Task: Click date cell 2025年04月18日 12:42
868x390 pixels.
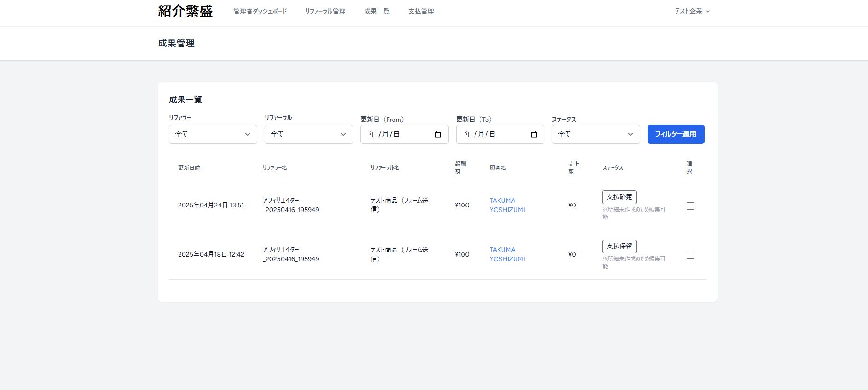Action: 211,254
